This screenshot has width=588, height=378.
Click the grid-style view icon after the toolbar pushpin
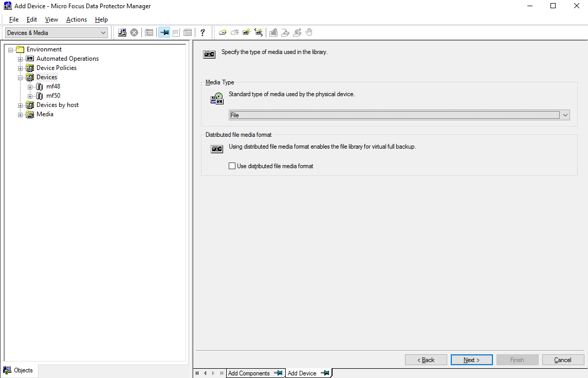pyautogui.click(x=176, y=33)
